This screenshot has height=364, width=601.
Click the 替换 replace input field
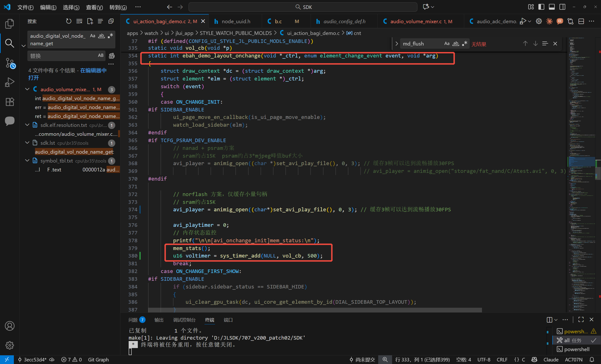pyautogui.click(x=63, y=56)
